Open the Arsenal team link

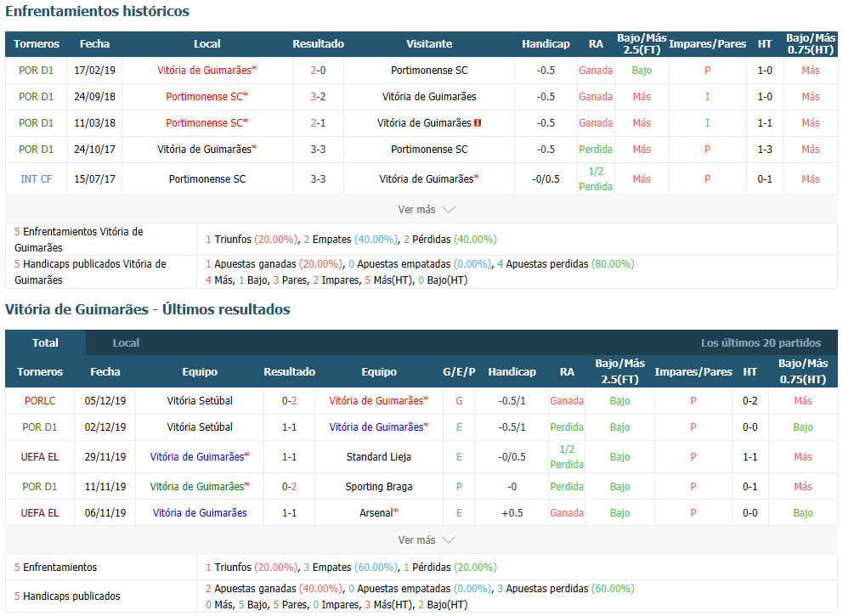[379, 513]
